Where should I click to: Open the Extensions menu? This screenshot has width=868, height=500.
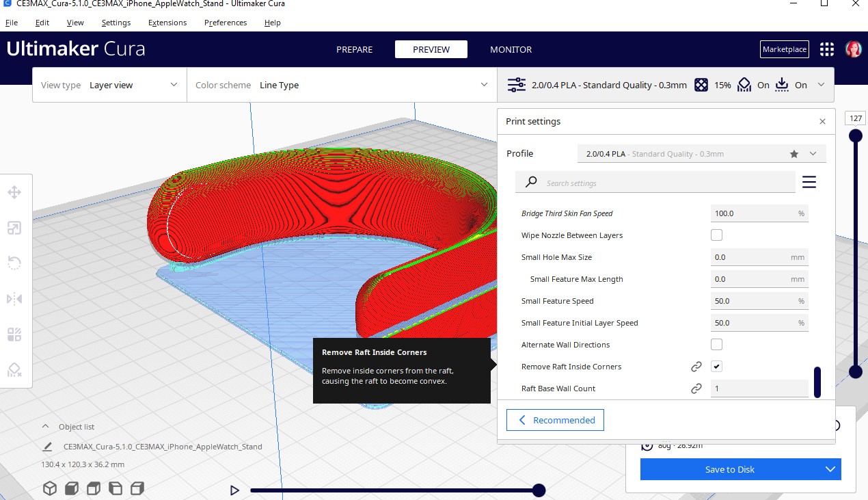click(167, 23)
